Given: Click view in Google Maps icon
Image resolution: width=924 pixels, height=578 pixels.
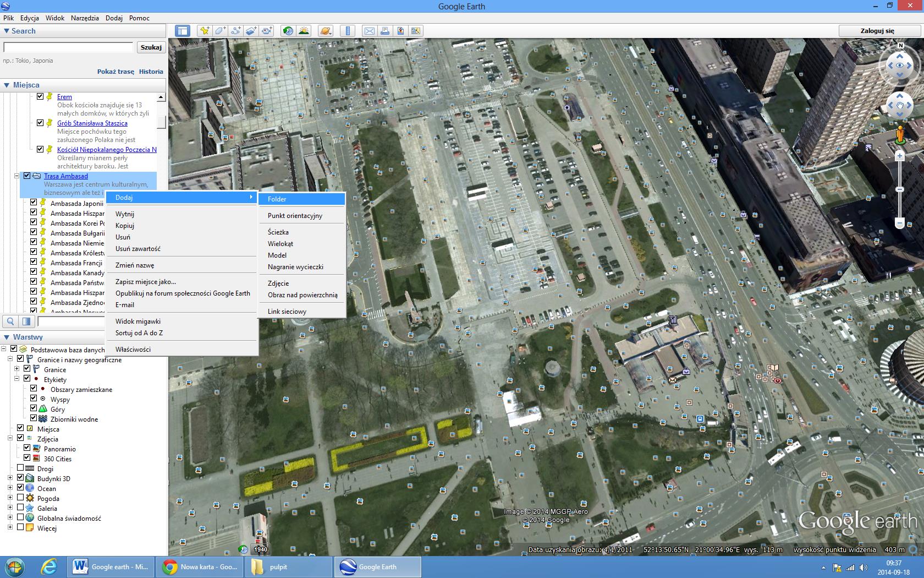Looking at the screenshot, I should pos(416,31).
